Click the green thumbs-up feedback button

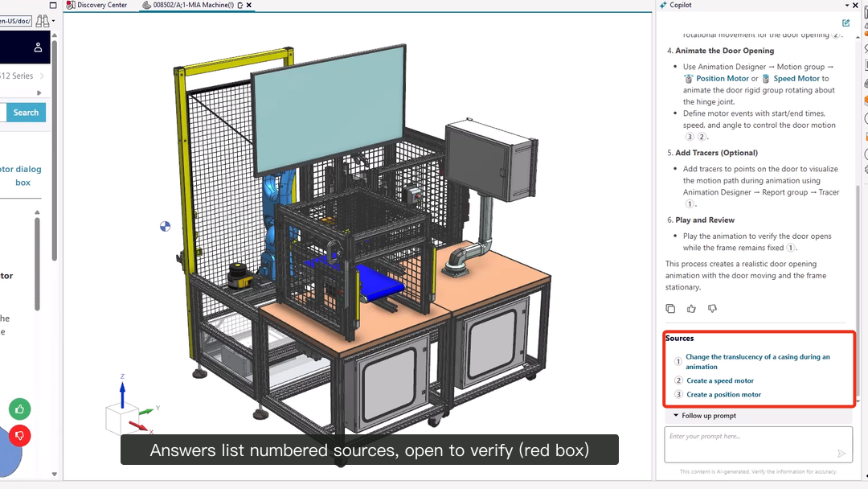click(x=20, y=409)
